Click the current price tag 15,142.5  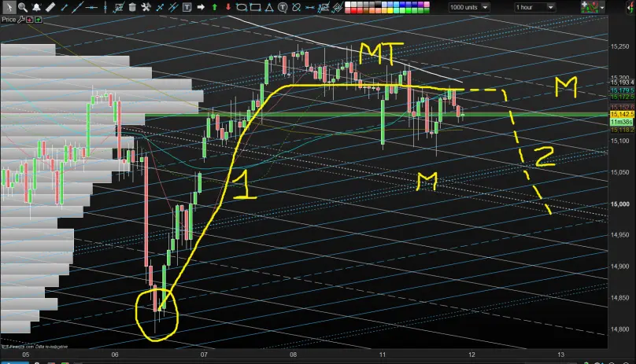pos(622,115)
